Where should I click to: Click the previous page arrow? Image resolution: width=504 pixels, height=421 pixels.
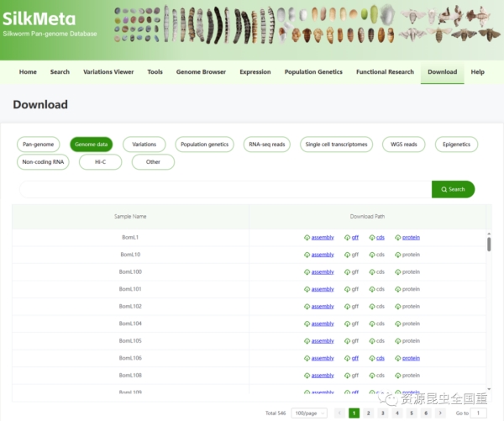(x=339, y=413)
